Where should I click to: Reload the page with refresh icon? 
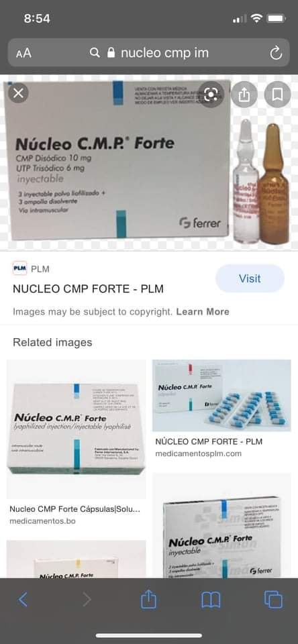(276, 52)
